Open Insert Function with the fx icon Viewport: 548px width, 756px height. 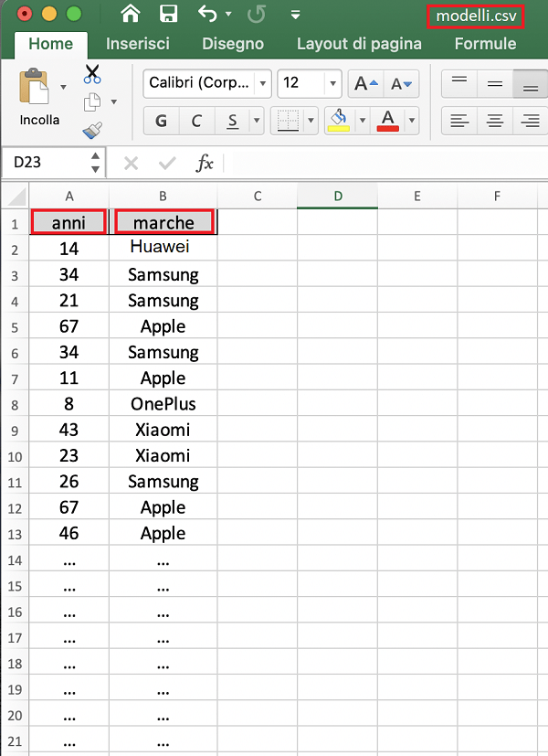click(x=205, y=163)
